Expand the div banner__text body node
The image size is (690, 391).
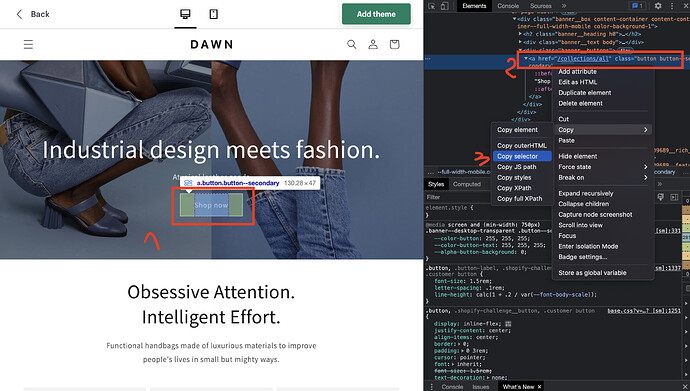pyautogui.click(x=520, y=42)
